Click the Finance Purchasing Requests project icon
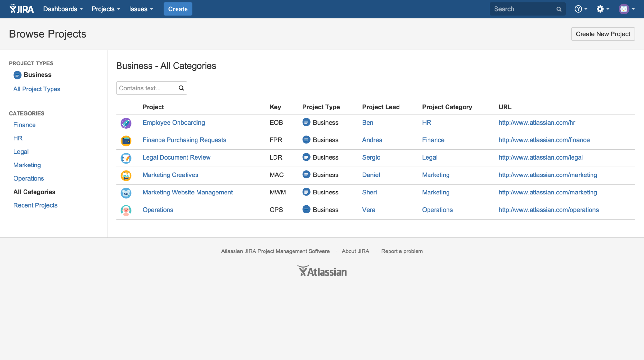This screenshot has height=360, width=644. point(126,140)
